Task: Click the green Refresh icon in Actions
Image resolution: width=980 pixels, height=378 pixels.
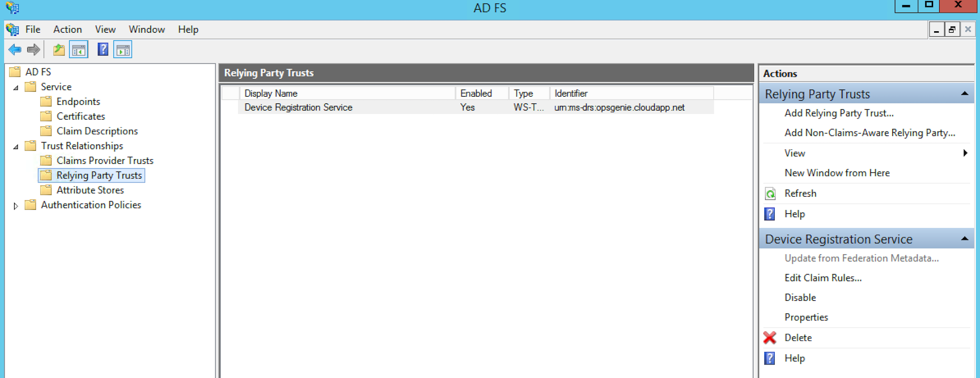Action: tap(770, 194)
